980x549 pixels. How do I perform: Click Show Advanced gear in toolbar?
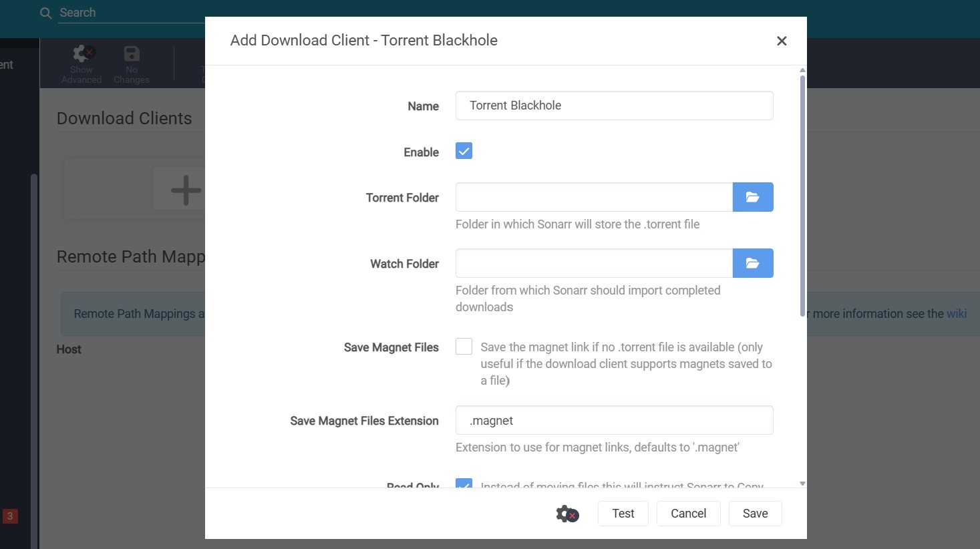81,64
